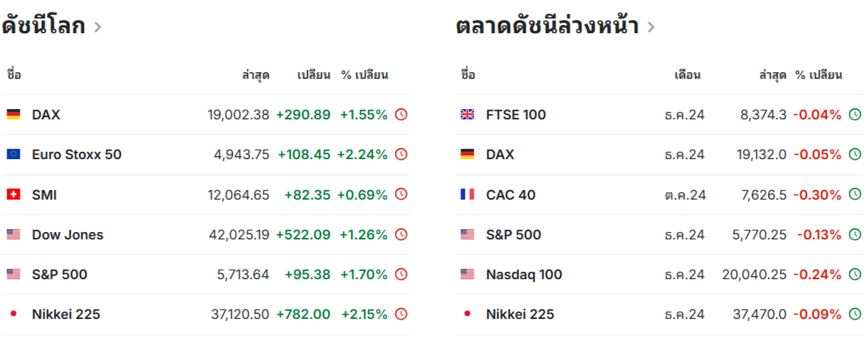This screenshot has height=338, width=868.
Task: Click the ล่าสุด column header in world indices table
Action: [x=256, y=74]
